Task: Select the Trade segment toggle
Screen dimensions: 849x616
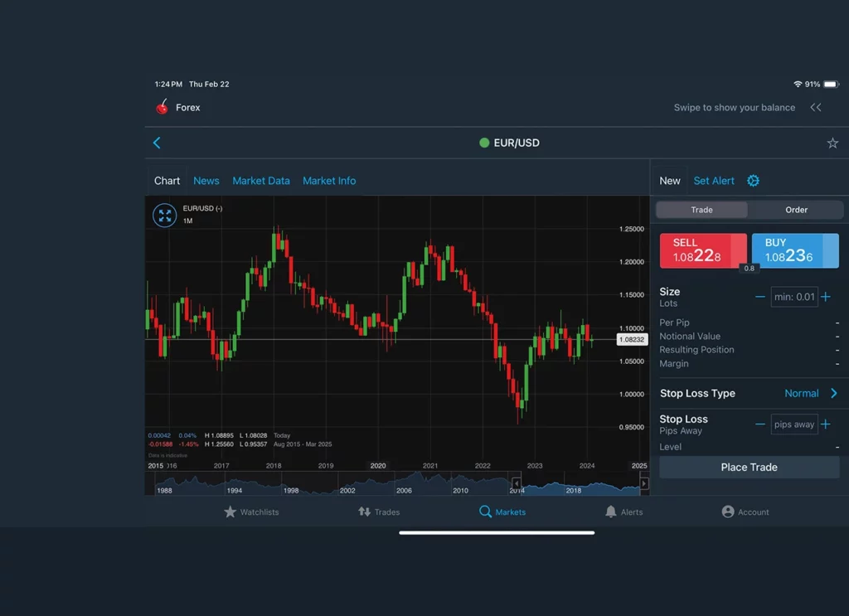Action: click(701, 210)
